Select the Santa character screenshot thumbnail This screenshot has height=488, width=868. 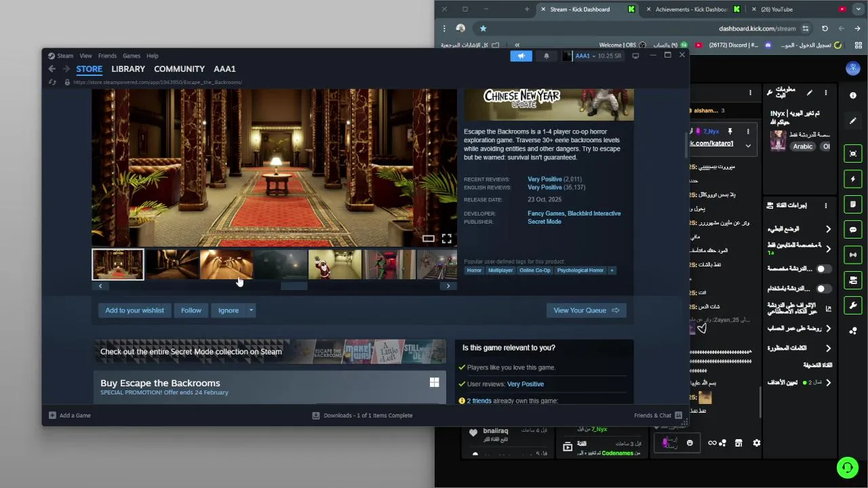coord(335,264)
